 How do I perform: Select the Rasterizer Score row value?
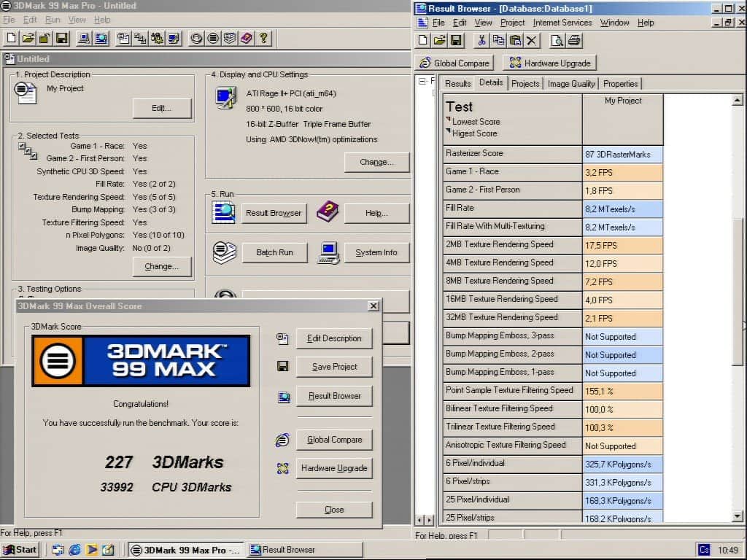coord(622,154)
